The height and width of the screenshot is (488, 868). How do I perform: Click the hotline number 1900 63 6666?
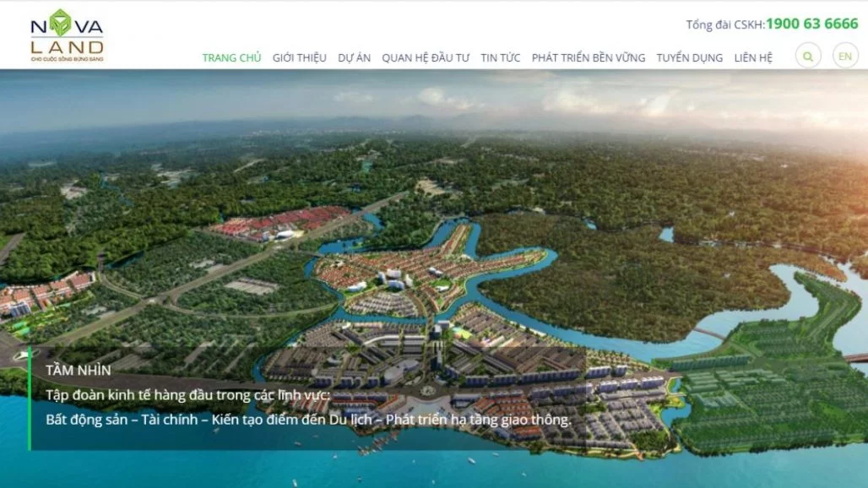[x=812, y=24]
